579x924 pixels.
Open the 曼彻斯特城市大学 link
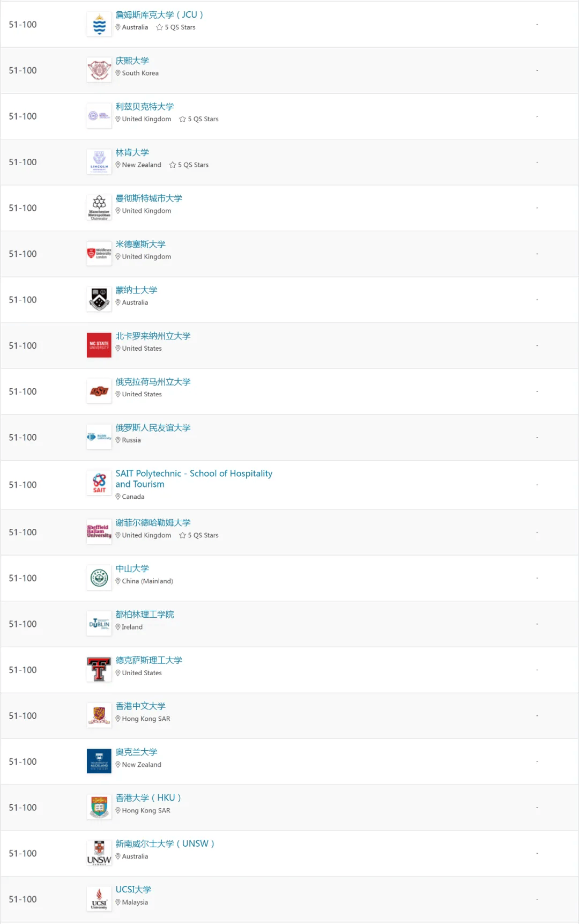coord(149,198)
